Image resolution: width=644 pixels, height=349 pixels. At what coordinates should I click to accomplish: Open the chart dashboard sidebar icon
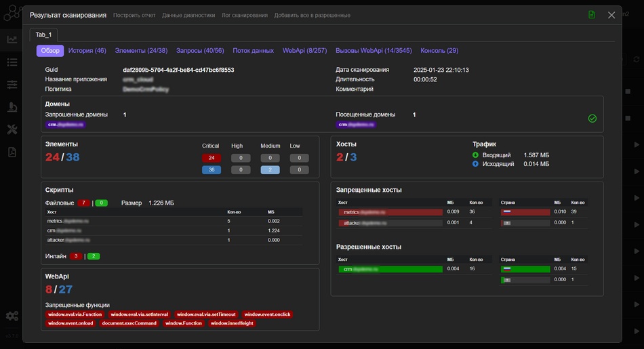click(x=12, y=39)
